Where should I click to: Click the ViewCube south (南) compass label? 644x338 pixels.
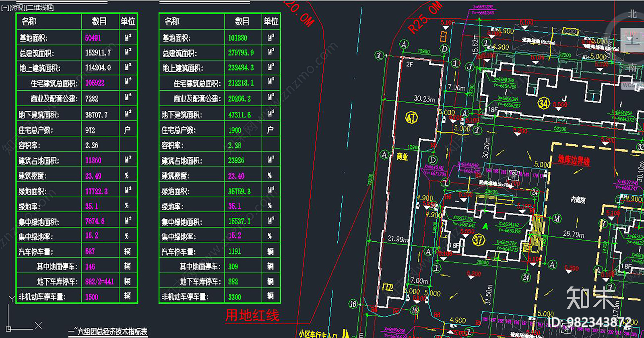point(632,68)
